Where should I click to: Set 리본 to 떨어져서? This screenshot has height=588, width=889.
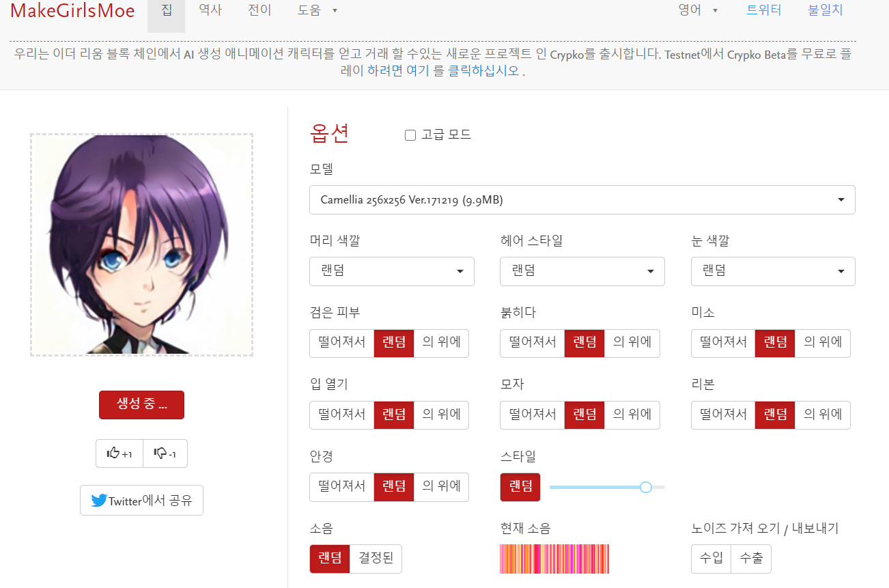point(723,415)
